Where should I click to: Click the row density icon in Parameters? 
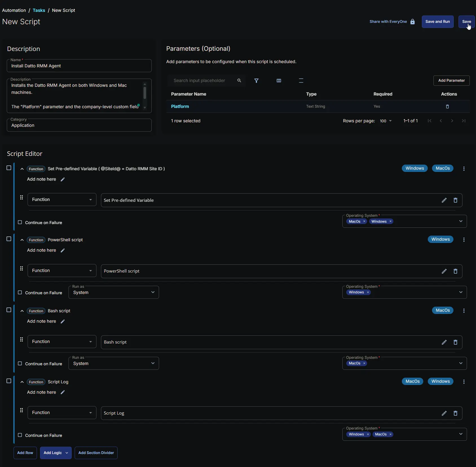(301, 81)
